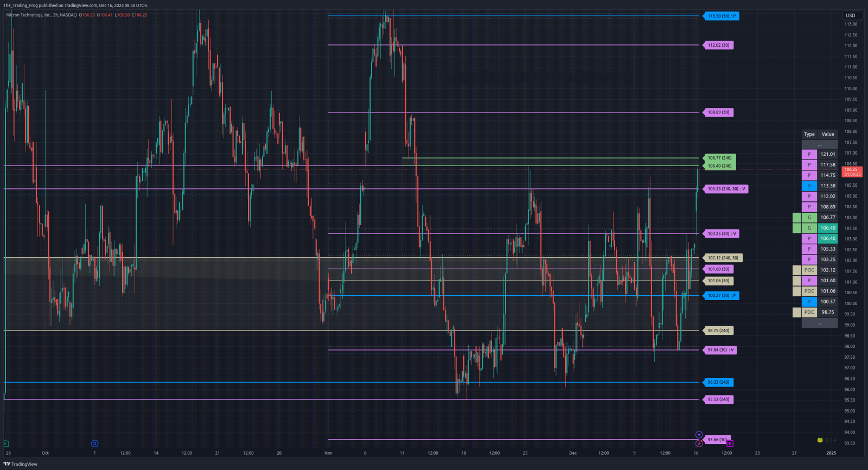Click the blue 113.38 (30) : P level label
The image size is (868, 470).
721,16
